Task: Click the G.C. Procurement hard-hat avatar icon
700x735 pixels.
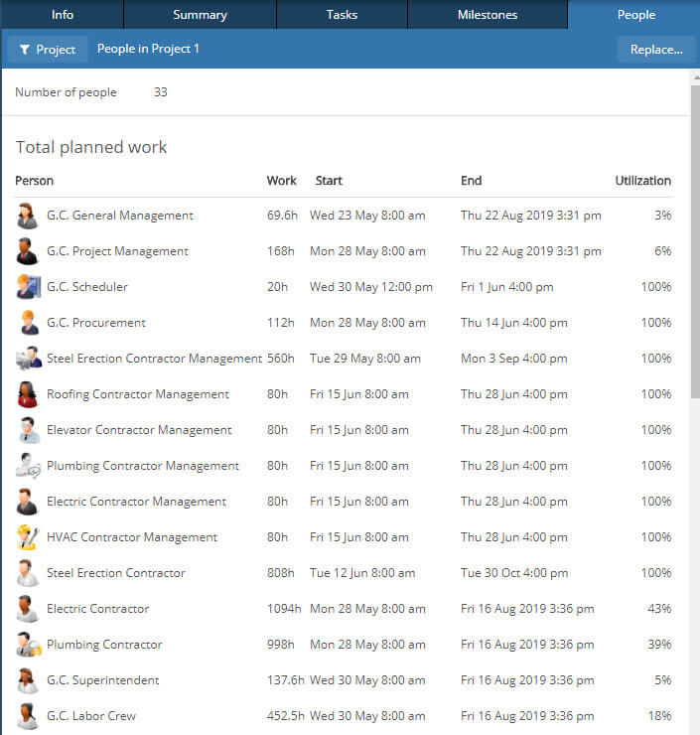Action: click(28, 323)
